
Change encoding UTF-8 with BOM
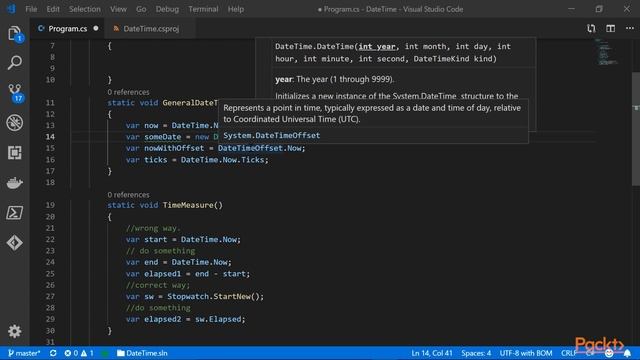click(x=526, y=353)
